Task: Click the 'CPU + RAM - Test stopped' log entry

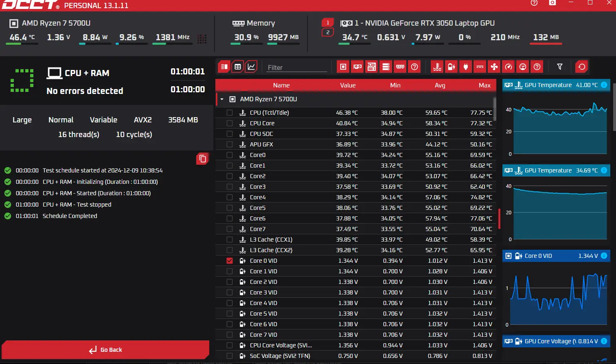Action: 77,205
